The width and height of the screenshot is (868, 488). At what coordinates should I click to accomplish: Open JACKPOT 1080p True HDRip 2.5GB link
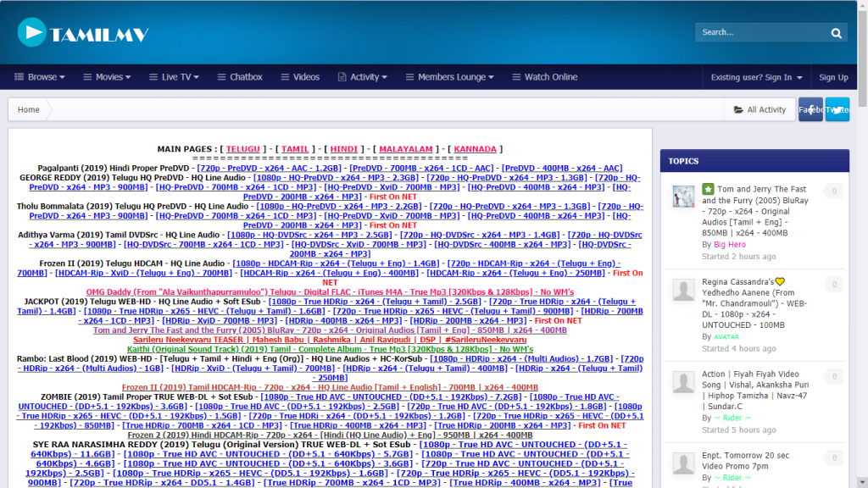[375, 302]
